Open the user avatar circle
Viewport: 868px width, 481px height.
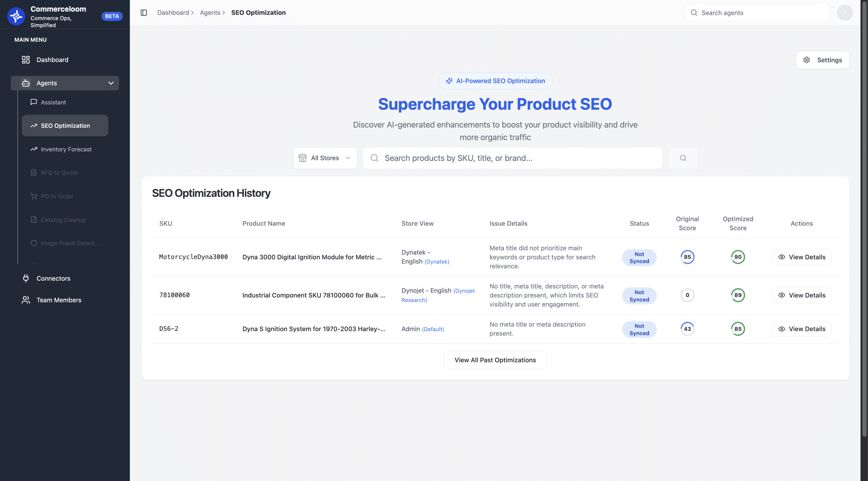coord(845,13)
